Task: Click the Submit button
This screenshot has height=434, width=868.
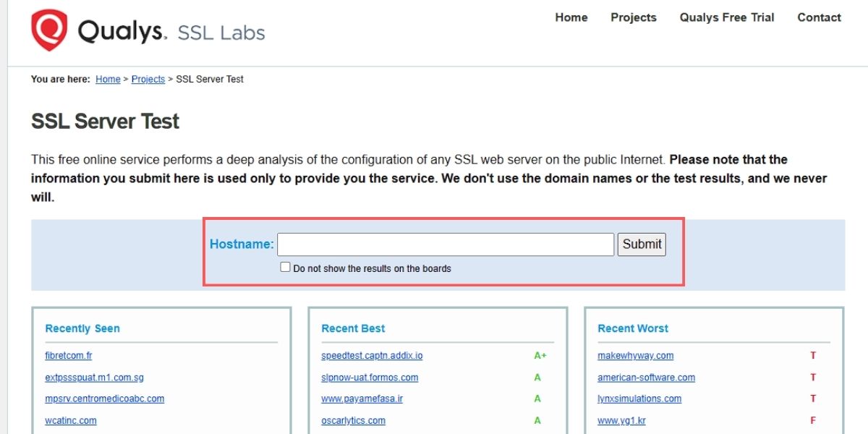Action: click(x=642, y=244)
